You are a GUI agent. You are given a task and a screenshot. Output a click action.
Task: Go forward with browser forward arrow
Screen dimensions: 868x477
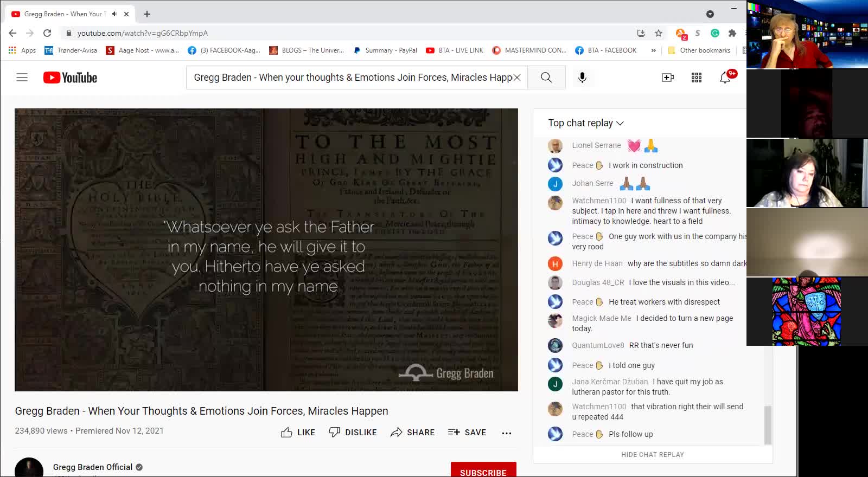(30, 33)
